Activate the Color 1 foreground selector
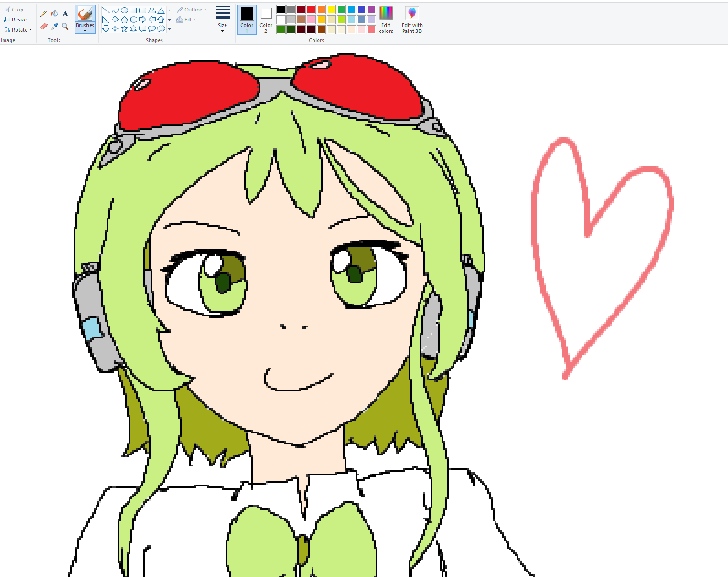This screenshot has width=728, height=577. point(247,20)
